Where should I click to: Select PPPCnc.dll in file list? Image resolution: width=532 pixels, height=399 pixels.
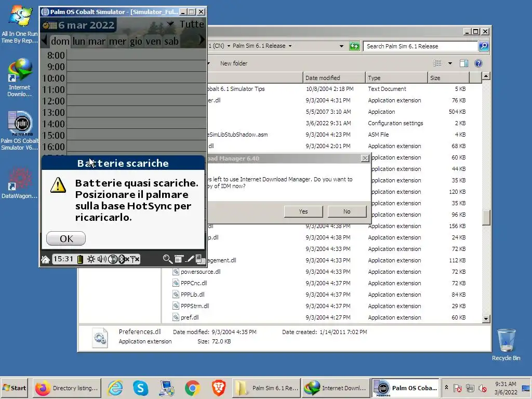pos(194,283)
